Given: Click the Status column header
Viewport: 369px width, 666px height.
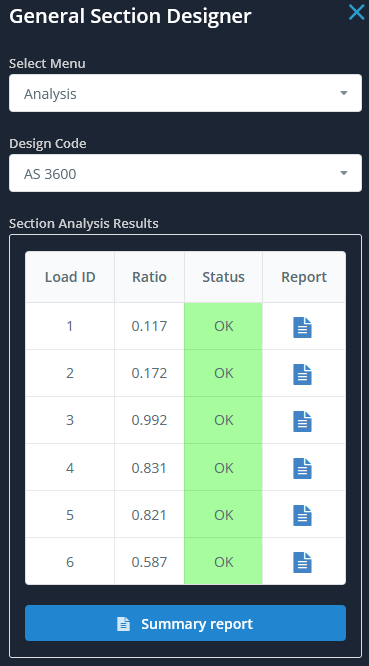Looking at the screenshot, I should tap(223, 277).
